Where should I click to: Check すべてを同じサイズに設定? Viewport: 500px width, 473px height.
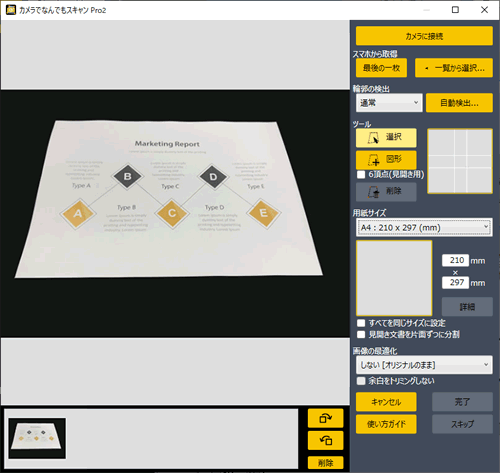tap(361, 323)
